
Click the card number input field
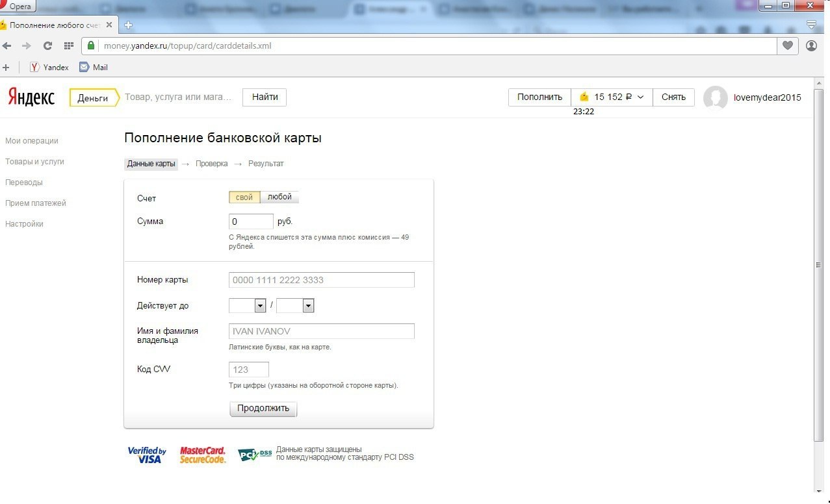[321, 280]
